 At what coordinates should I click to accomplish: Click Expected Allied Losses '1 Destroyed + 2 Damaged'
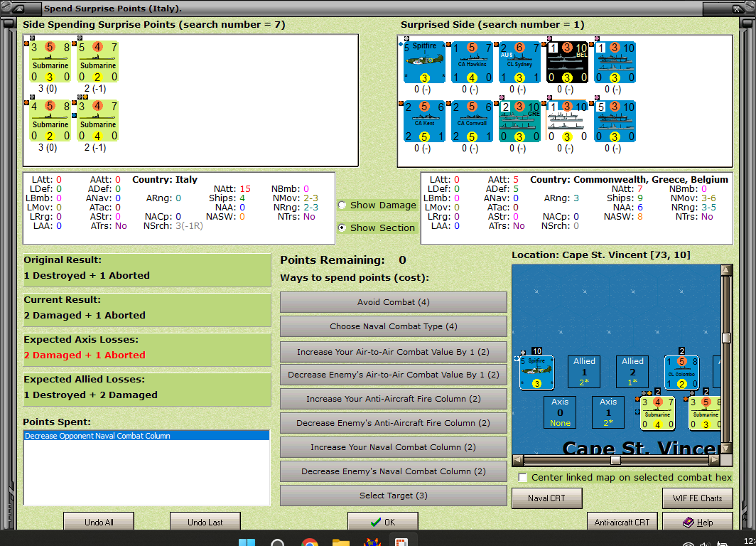[91, 395]
